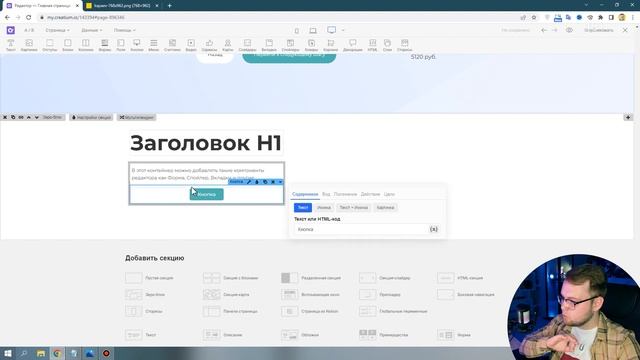The image size is (640, 360).
Task: Select the Вкладки tabs tool
Action: point(269,45)
